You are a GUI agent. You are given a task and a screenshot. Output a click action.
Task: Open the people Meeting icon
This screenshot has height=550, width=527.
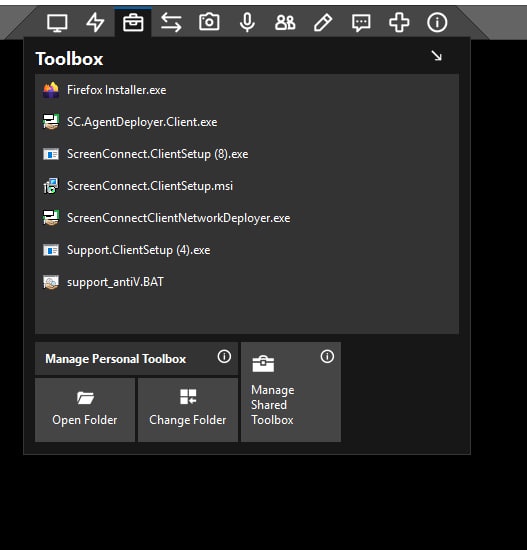tap(285, 23)
